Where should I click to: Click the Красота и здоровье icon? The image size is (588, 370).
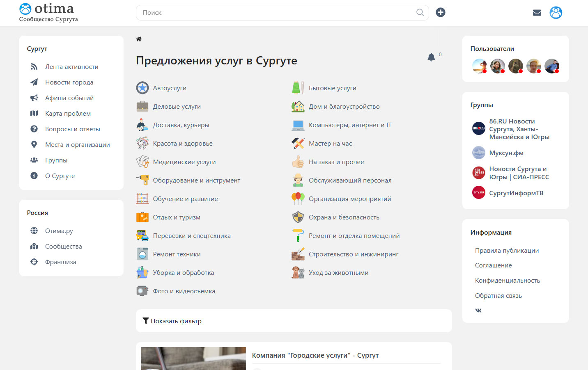point(142,143)
